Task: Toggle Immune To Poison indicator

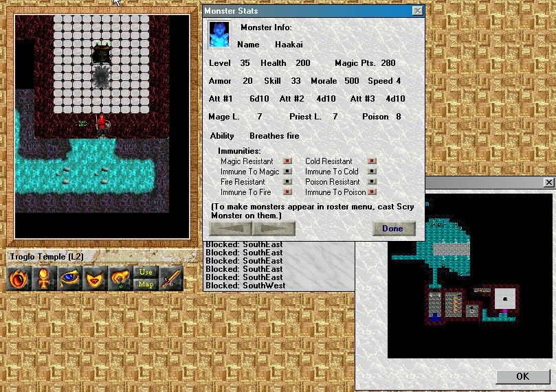Action: (x=372, y=192)
